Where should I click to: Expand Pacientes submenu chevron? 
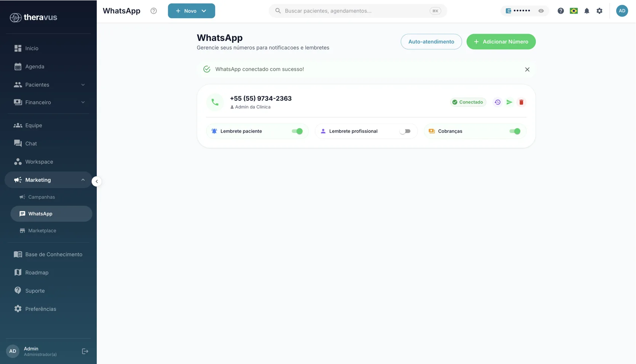(83, 85)
